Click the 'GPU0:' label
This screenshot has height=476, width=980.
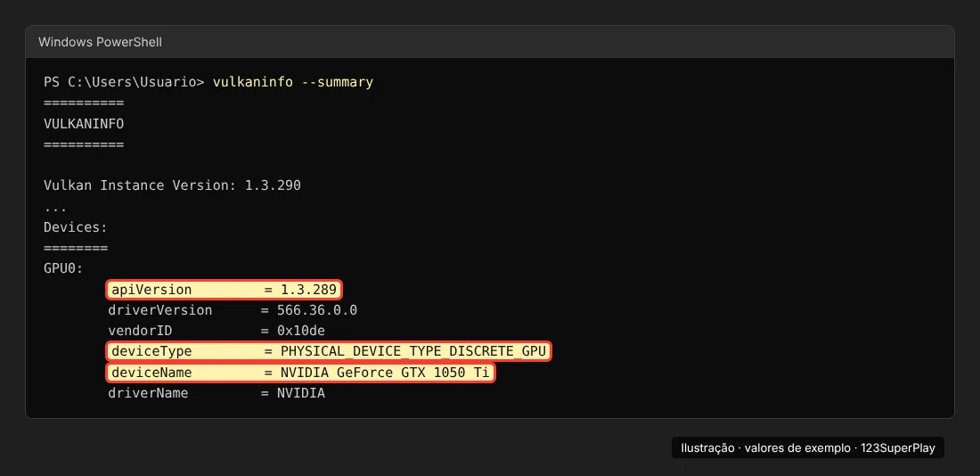64,268
